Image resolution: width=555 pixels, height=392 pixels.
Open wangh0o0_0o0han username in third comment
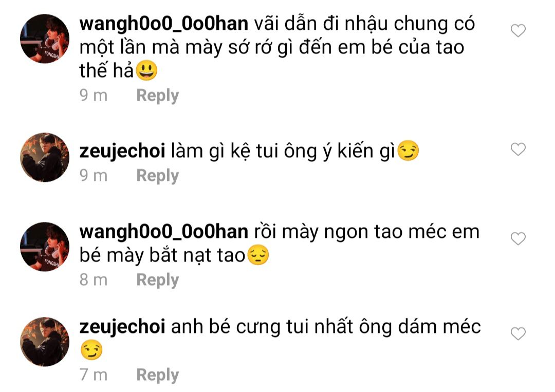click(x=163, y=232)
